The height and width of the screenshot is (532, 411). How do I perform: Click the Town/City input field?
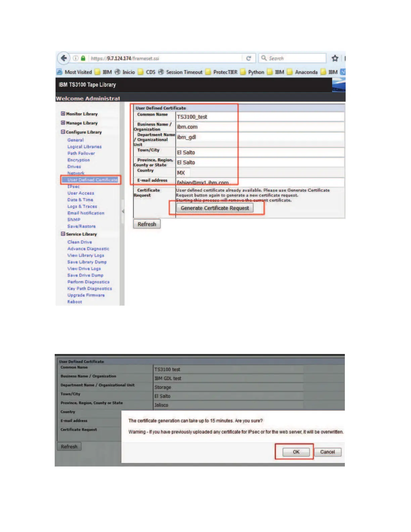tap(260, 152)
